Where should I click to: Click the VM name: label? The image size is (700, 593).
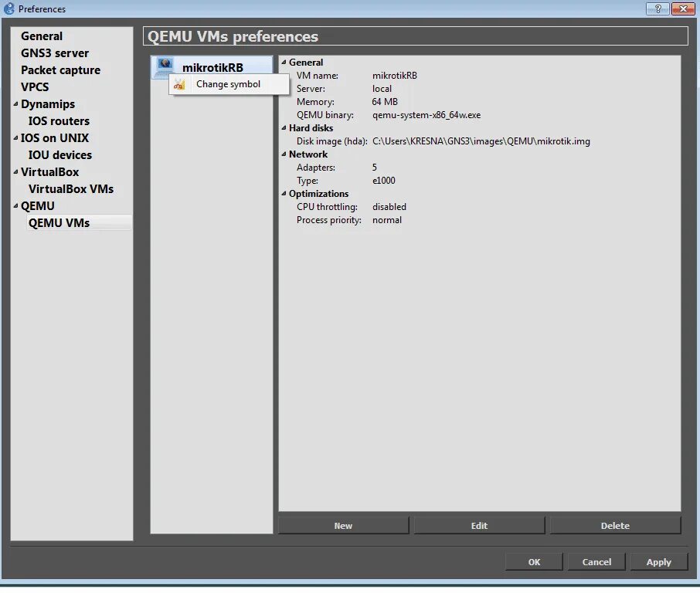click(x=318, y=76)
